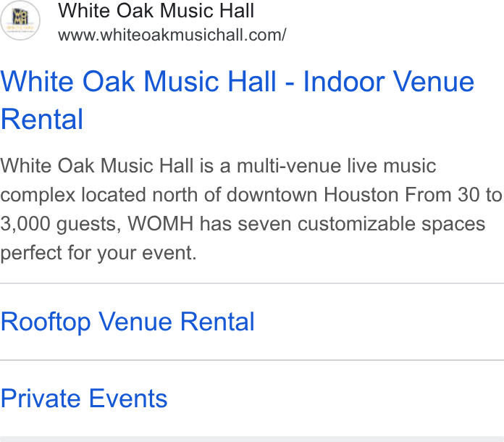Click the phrase perfect for your event
The image size is (504, 442).
pyautogui.click(x=98, y=253)
